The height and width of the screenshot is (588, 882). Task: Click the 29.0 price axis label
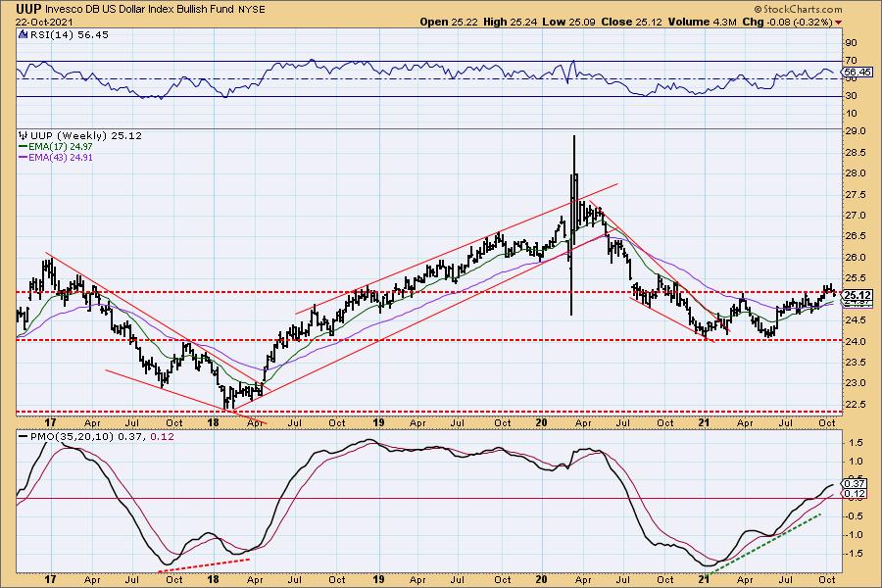(857, 131)
